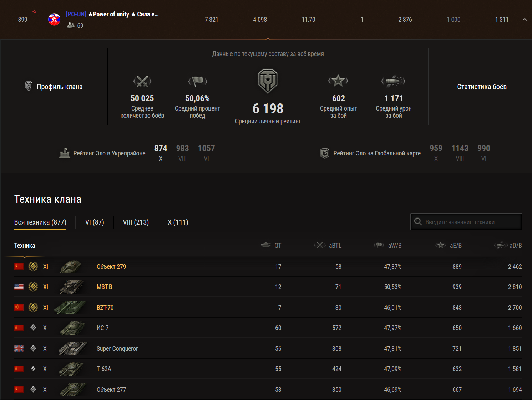Click the Stronghold tier VIII rating 983
The height and width of the screenshot is (400, 532).
(x=182, y=148)
